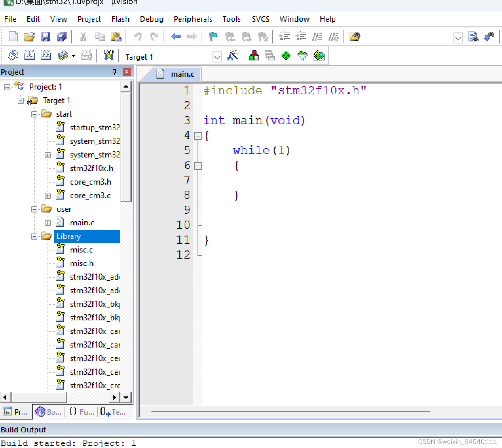The image size is (502, 448).
Task: Switch to the Books panel tab
Action: click(x=49, y=412)
